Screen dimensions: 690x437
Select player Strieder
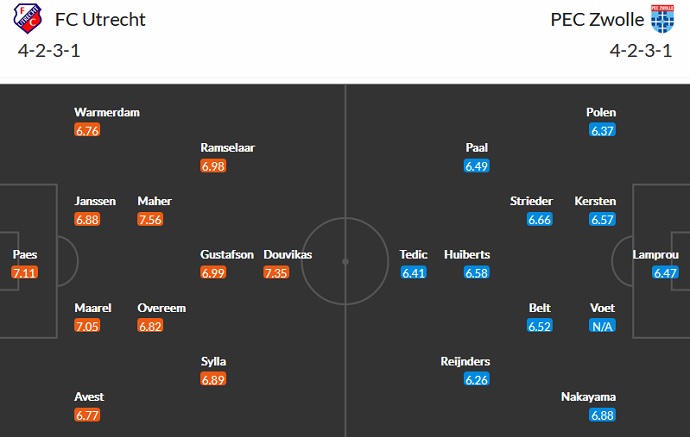point(531,201)
